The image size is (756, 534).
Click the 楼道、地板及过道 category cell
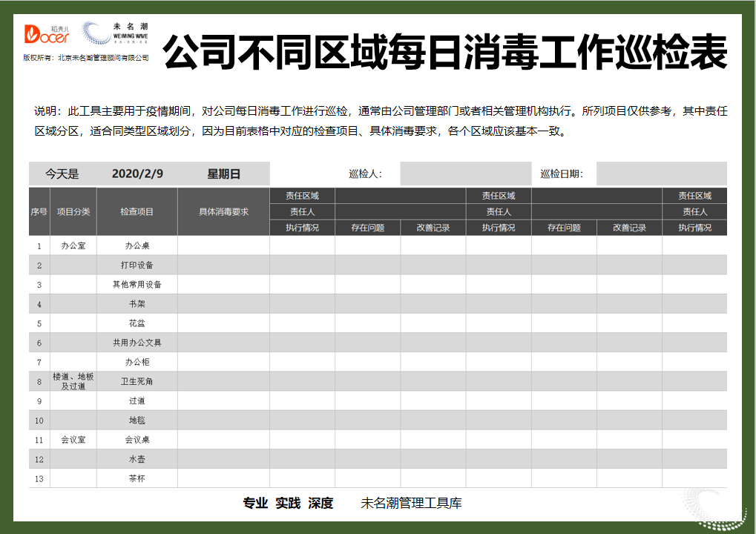tap(72, 380)
